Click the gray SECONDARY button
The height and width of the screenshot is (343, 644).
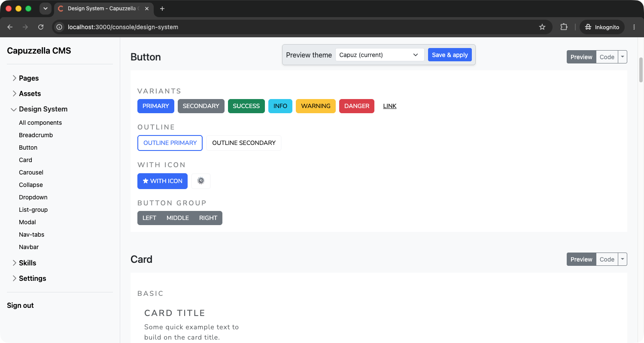click(201, 106)
